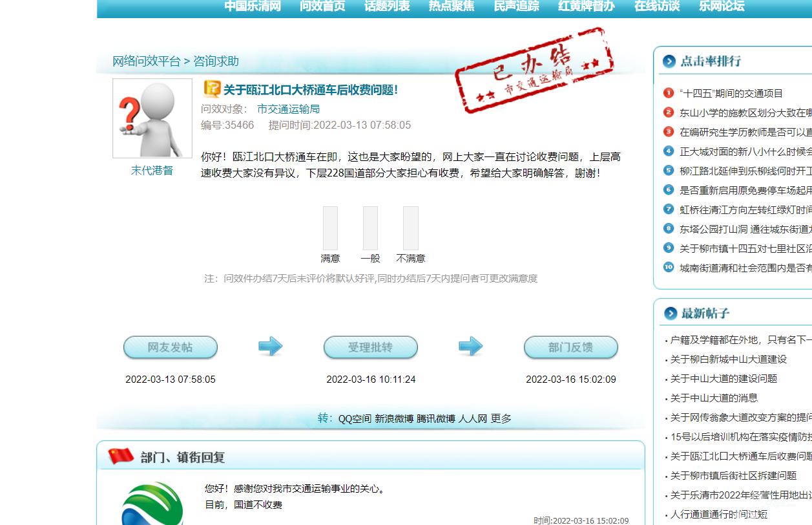Select the 不满意 rating bar
Viewport: 812px width, 525px height.
(410, 228)
